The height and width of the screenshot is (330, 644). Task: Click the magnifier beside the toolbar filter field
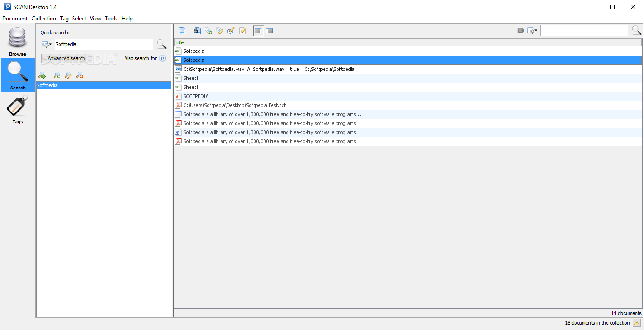click(x=636, y=30)
